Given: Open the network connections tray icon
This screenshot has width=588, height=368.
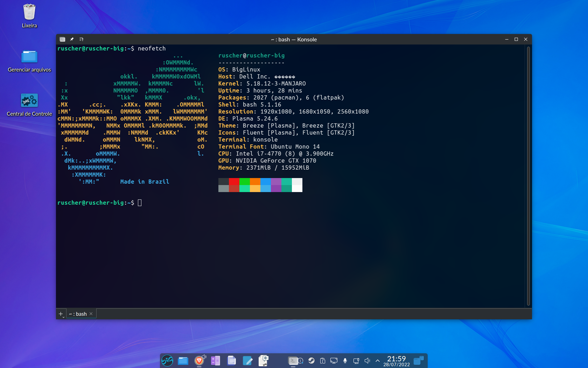Looking at the screenshot, I should pos(356,361).
